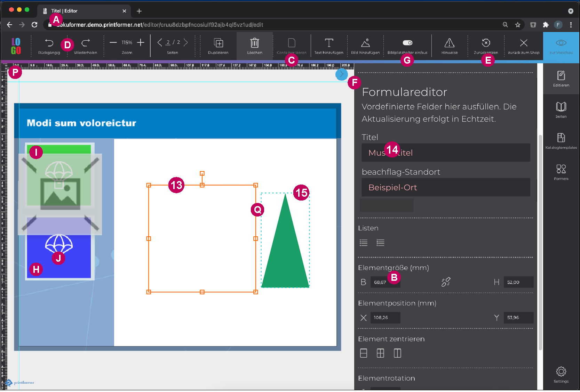
Task: Add text with Text hinzufügen tool
Action: [328, 43]
